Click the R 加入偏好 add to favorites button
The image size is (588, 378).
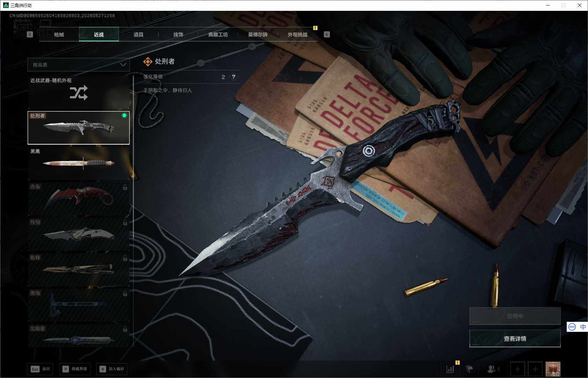click(112, 369)
